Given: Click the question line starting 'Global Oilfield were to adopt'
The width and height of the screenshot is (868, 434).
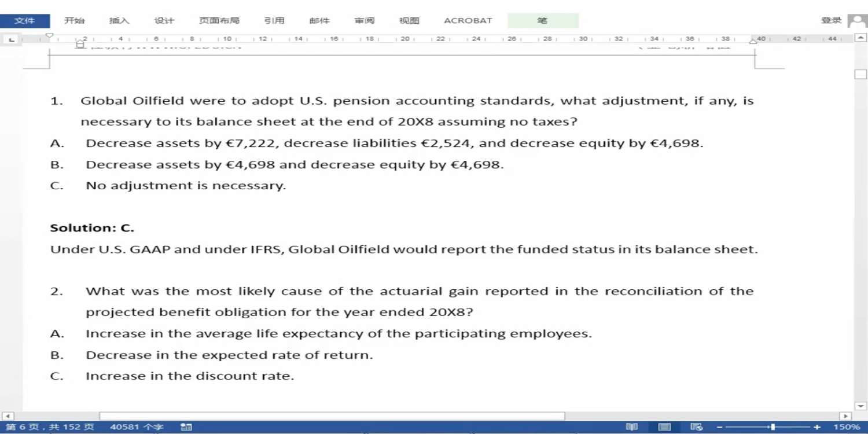Looking at the screenshot, I should point(417,101).
